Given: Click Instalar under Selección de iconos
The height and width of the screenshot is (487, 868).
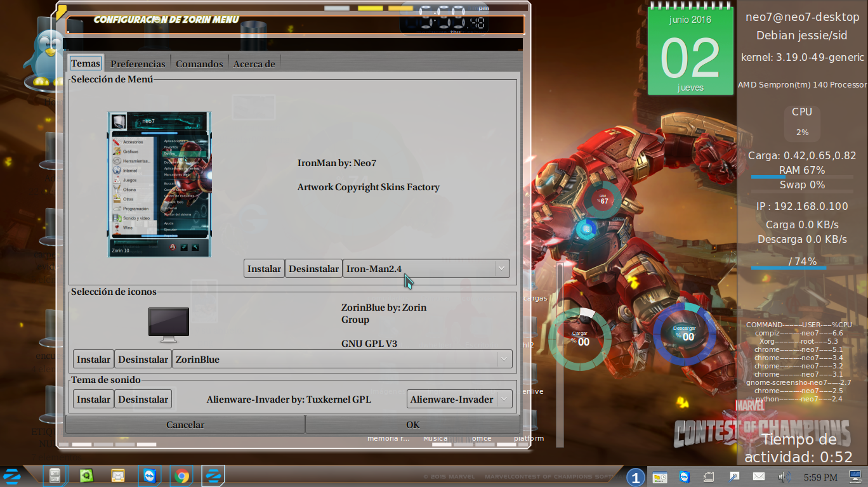Looking at the screenshot, I should coord(93,360).
